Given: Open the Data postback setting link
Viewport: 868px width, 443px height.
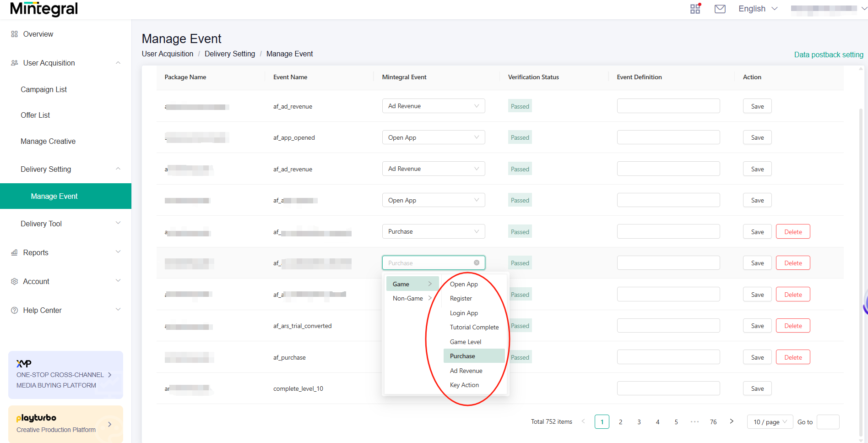Looking at the screenshot, I should click(828, 55).
